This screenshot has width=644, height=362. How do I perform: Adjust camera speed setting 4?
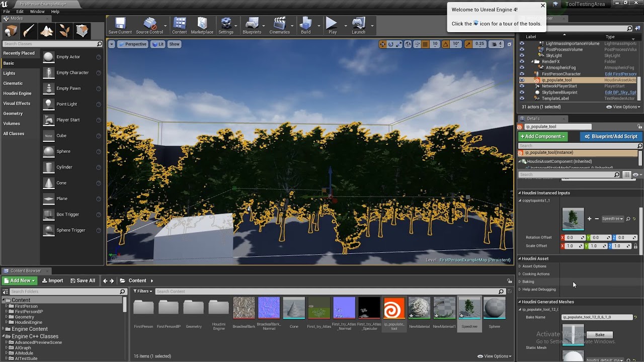point(497,44)
